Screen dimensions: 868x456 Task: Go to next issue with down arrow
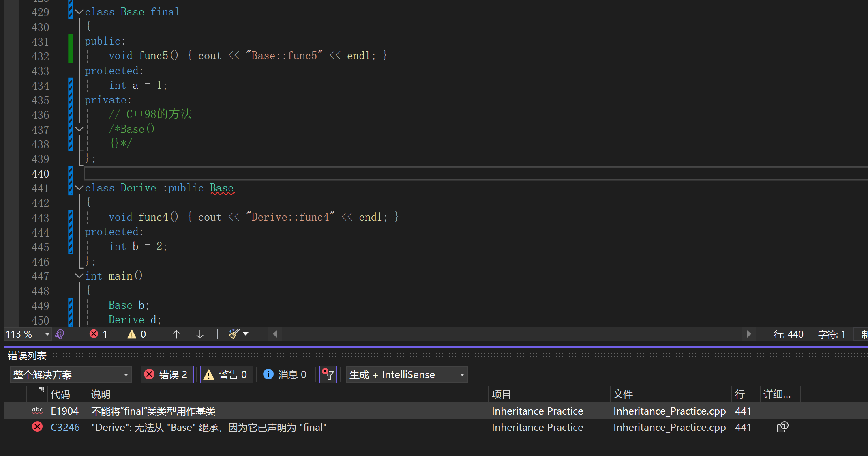pyautogui.click(x=200, y=334)
